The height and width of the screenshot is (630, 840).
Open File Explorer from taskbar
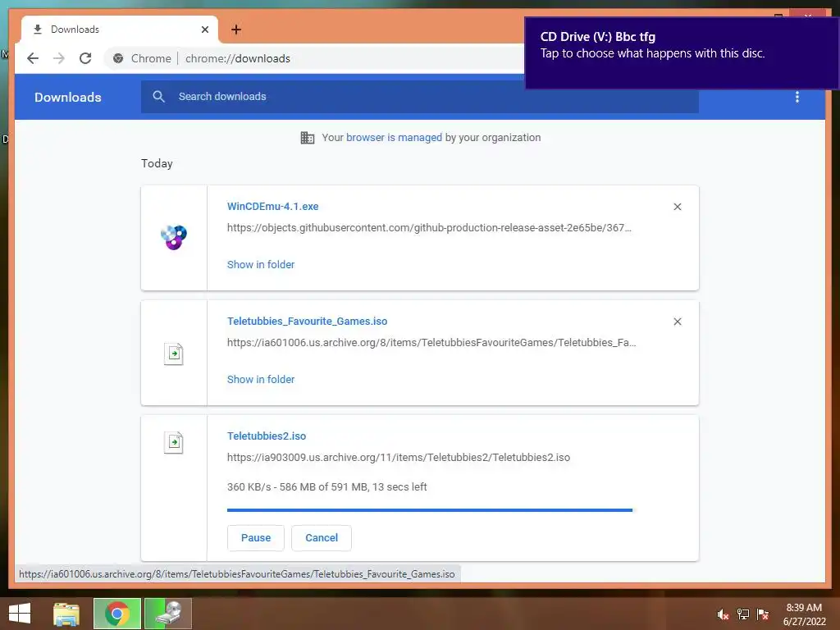(66, 614)
